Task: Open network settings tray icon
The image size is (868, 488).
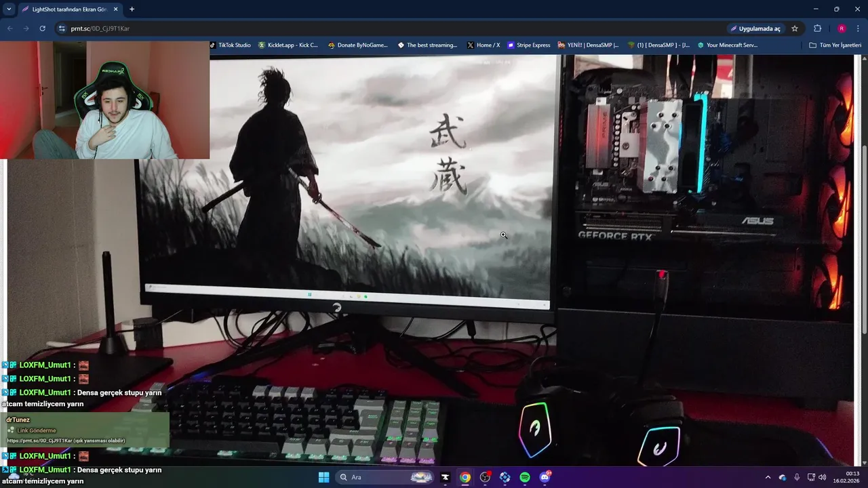Action: click(x=811, y=477)
